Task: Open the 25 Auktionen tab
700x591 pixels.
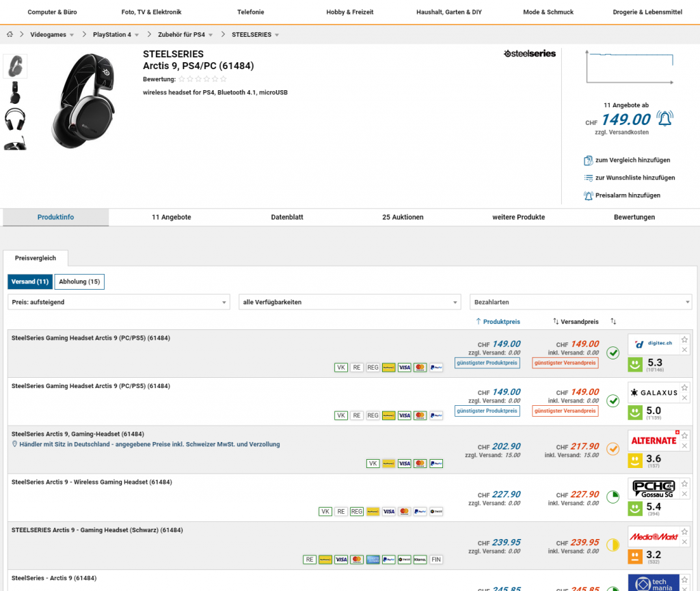Action: [403, 217]
